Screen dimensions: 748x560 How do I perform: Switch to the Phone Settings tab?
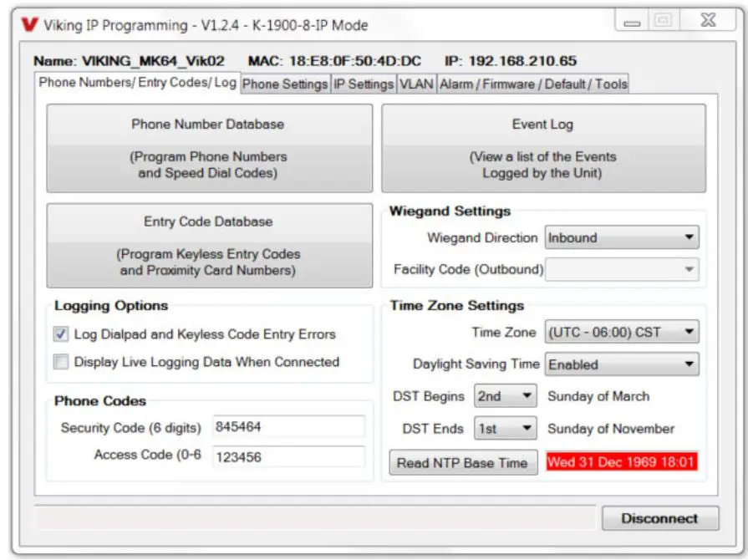point(286,84)
